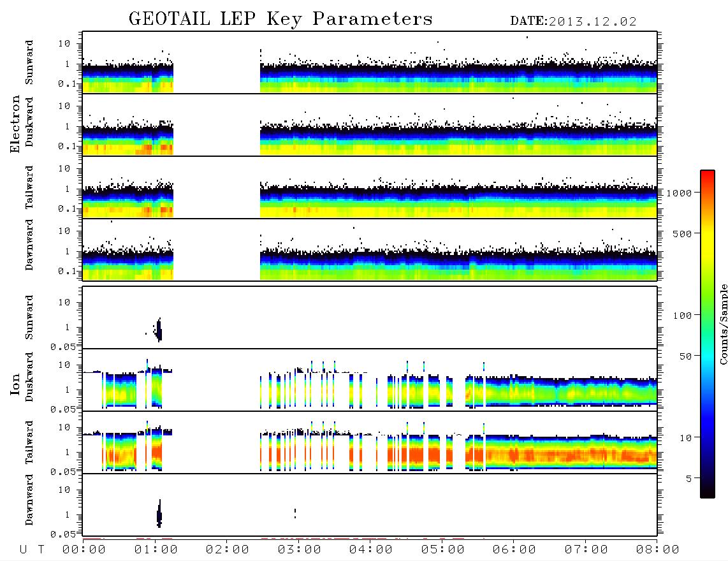Click the 100 colorbar scale label
Image resolution: width=728 pixels, height=561 pixels.
(x=683, y=316)
